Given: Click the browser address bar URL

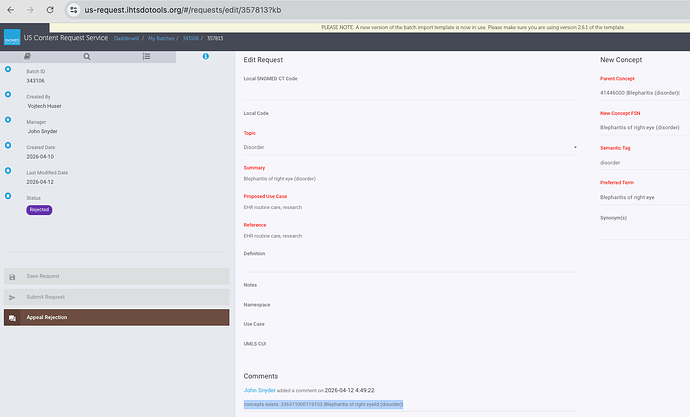Looking at the screenshot, I should pos(183,10).
